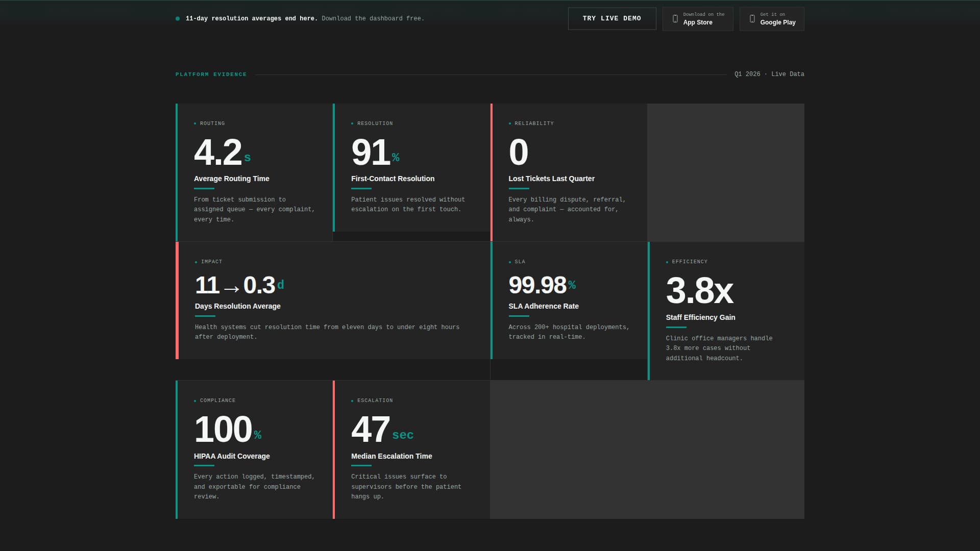Click the green status dot in top banner

[178, 19]
